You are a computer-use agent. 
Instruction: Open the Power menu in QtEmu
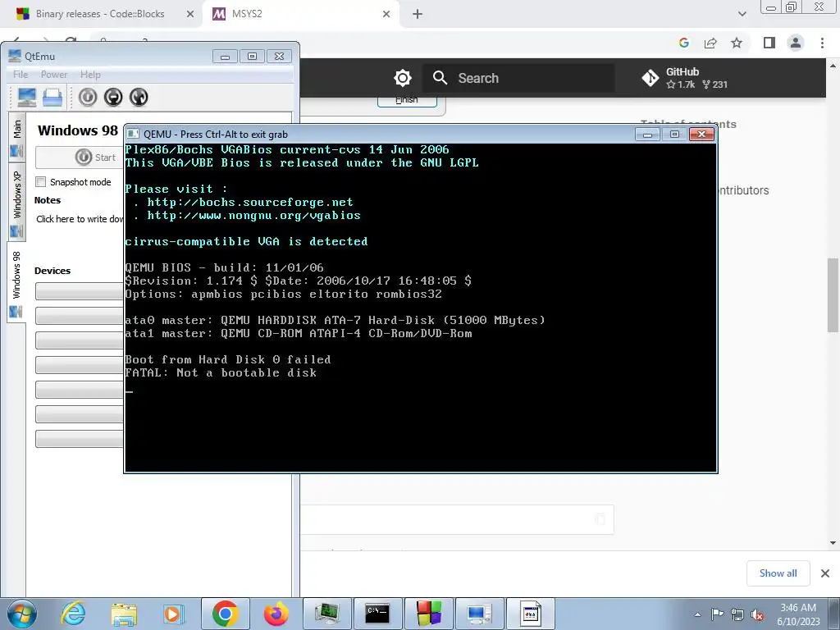tap(54, 75)
